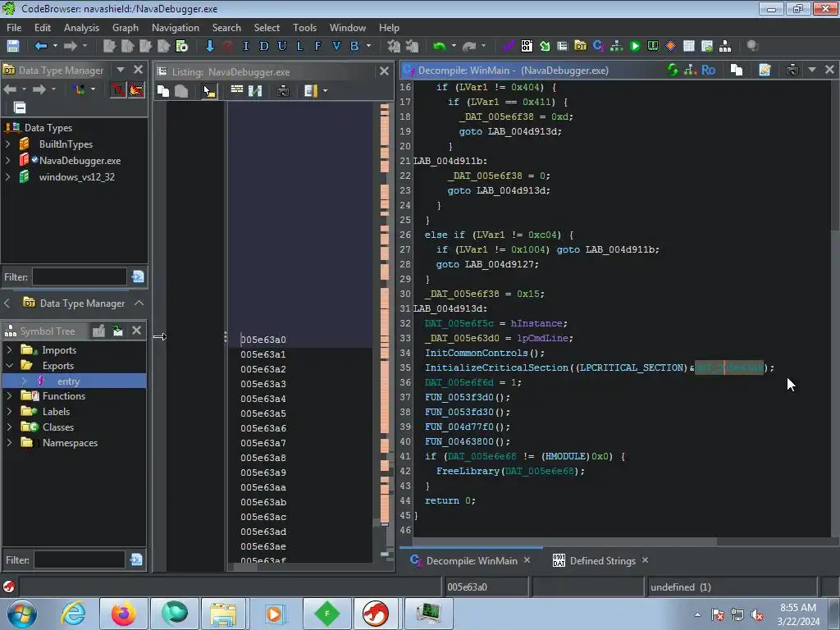Close the Defined Strings tab
This screenshot has height=630, width=840.
pyautogui.click(x=645, y=559)
